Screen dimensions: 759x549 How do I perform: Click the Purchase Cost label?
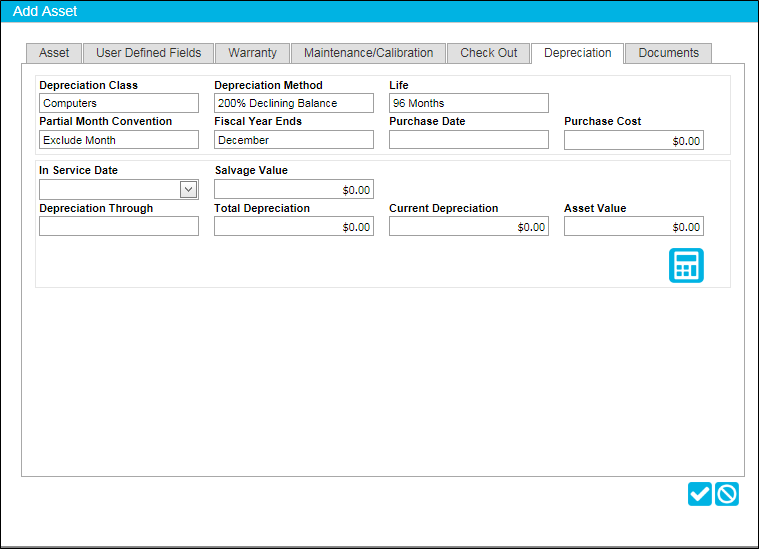(602, 121)
